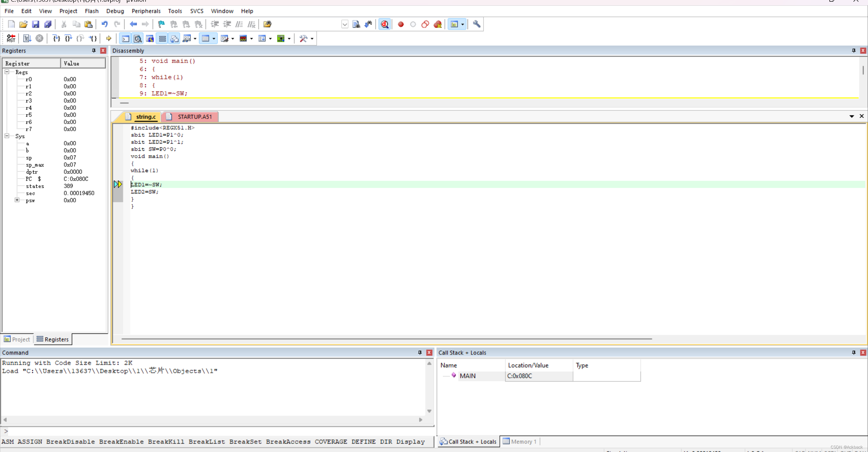Collapse the Regs tree node
Image resolution: width=868 pixels, height=452 pixels.
pos(7,72)
